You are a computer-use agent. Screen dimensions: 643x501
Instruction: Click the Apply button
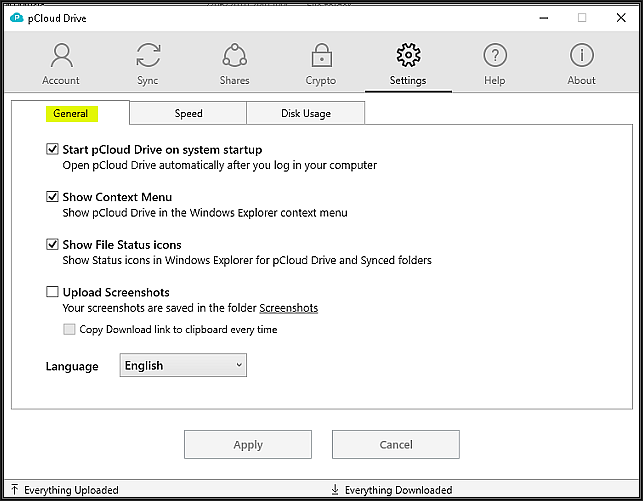point(248,444)
